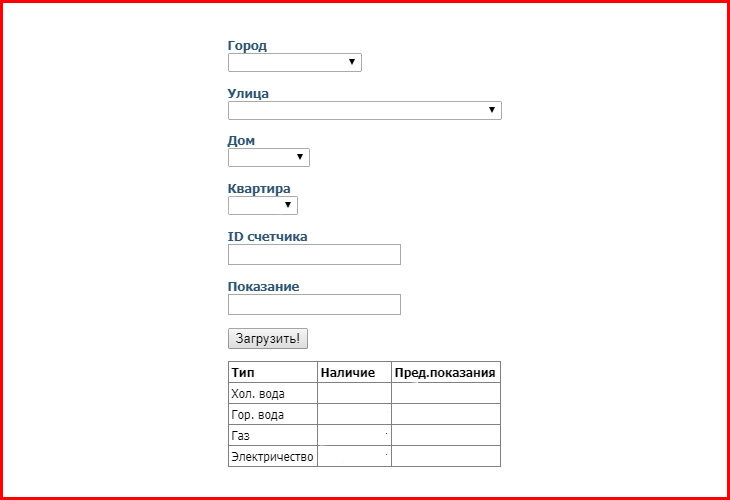
Task: Click Пред.показания cell for Электричество
Action: coord(446,456)
